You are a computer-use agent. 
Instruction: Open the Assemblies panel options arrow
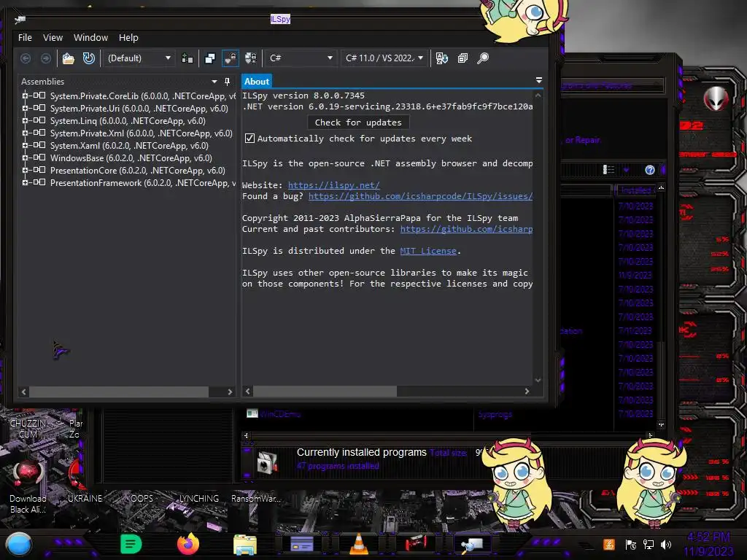point(214,82)
